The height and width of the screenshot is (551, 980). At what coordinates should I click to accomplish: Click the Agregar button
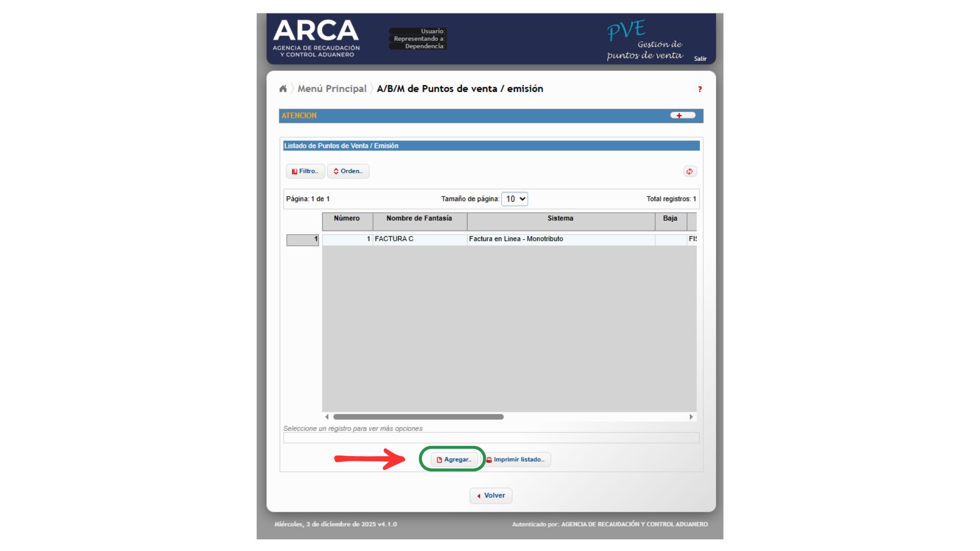click(454, 460)
